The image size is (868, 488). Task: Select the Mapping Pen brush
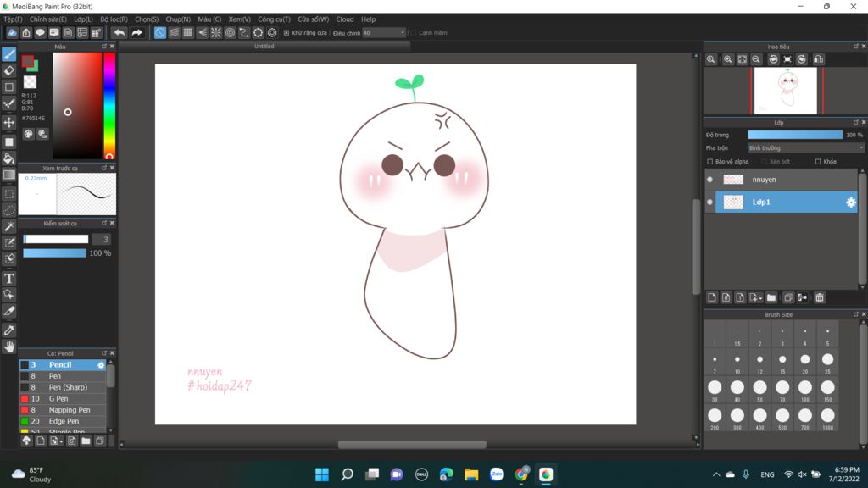coord(63,410)
